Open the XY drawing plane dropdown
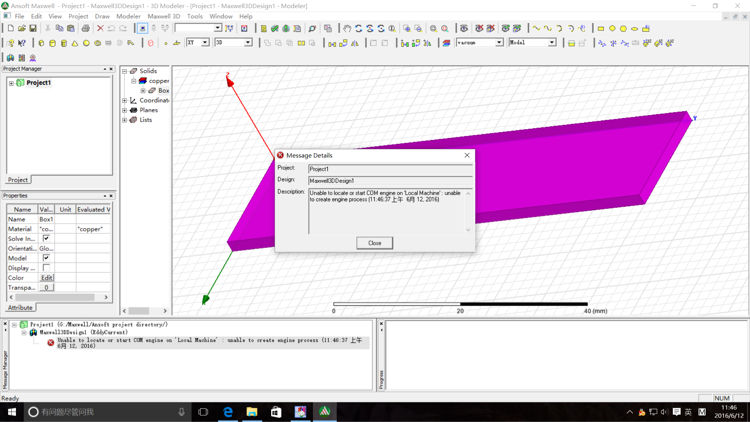The width and height of the screenshot is (750, 422). click(x=205, y=43)
